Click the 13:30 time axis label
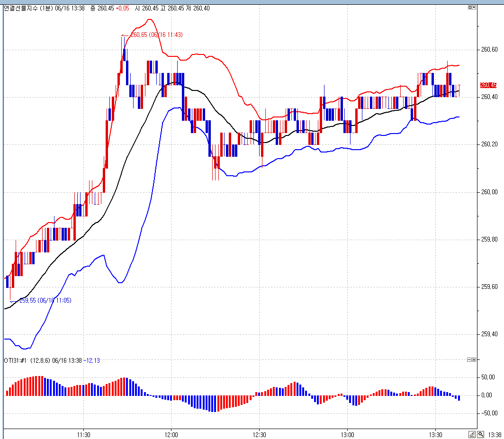This screenshot has height=439, width=504. [435, 434]
